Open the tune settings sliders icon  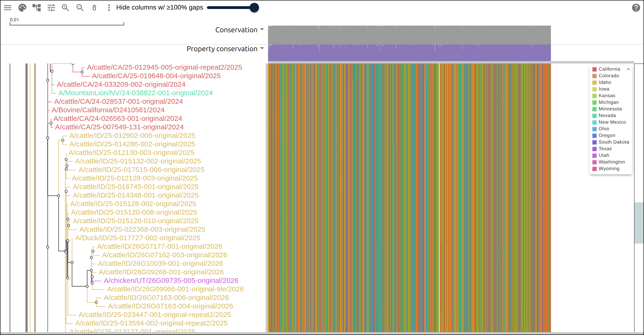click(x=51, y=8)
